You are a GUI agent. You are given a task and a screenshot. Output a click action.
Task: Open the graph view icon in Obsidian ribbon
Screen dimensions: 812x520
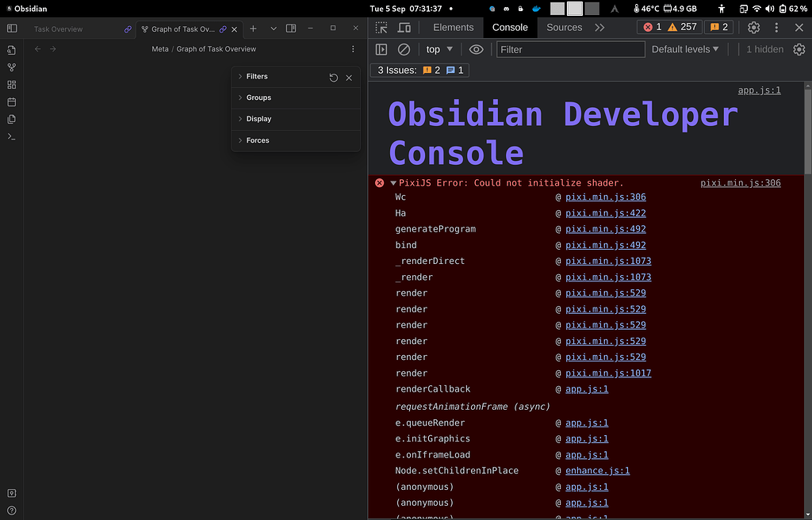(x=11, y=67)
